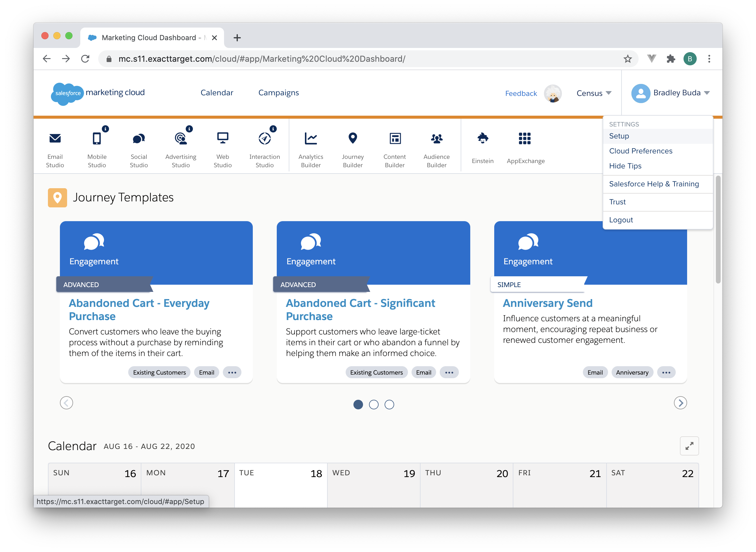Viewport: 756px width, 552px height.
Task: Expand Census business unit dropdown
Action: click(x=594, y=93)
